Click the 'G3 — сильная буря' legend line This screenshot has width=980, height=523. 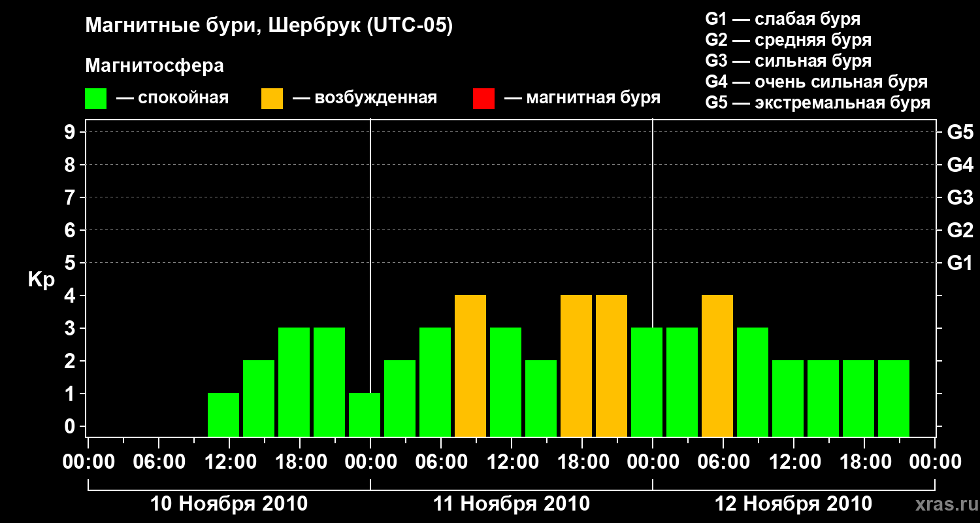(x=789, y=60)
